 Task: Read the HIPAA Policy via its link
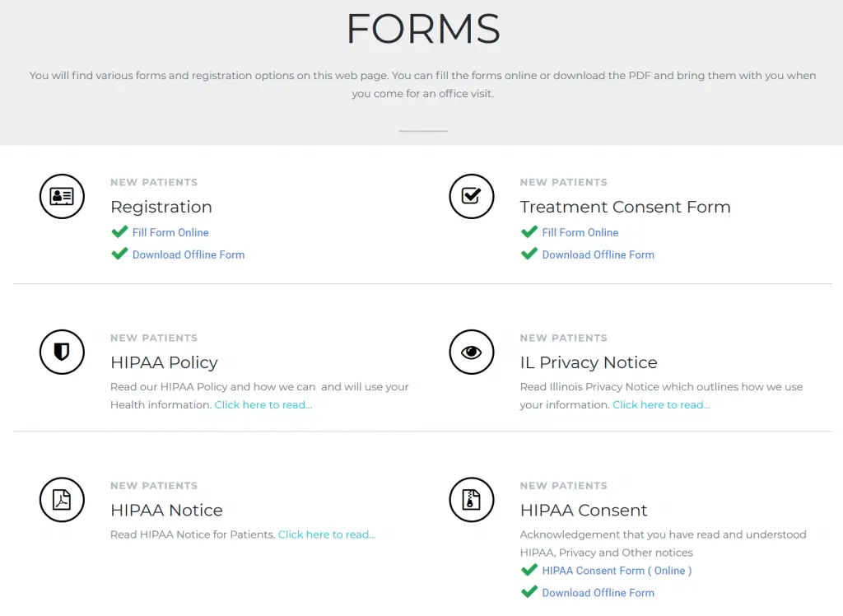[263, 404]
